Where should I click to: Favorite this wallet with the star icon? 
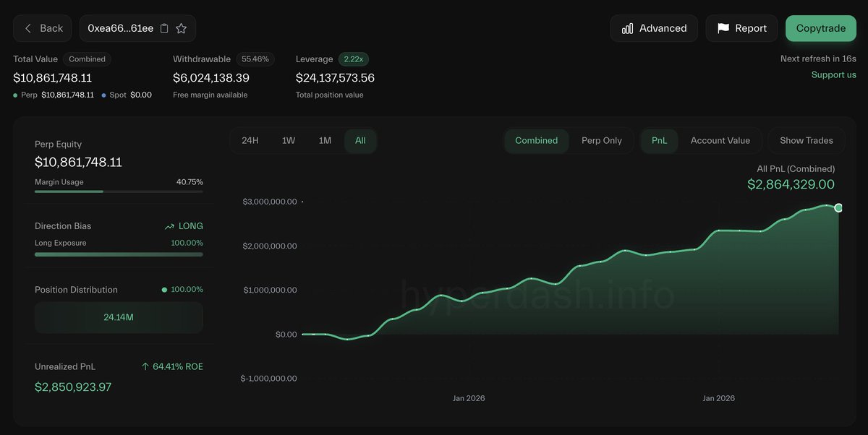click(182, 28)
